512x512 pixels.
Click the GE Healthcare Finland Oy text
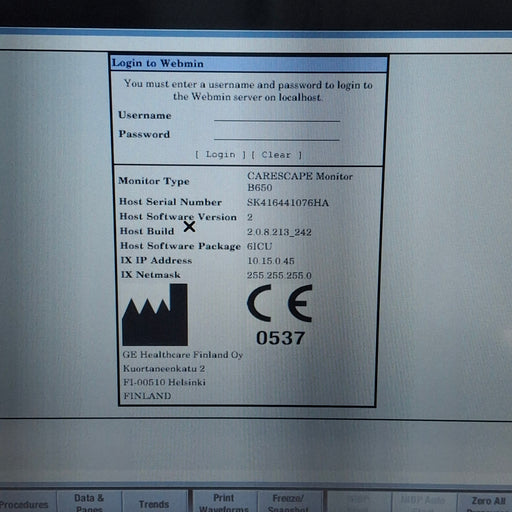(x=183, y=355)
